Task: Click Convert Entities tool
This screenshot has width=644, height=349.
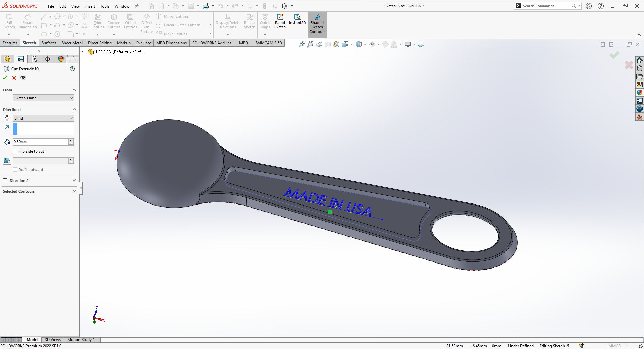Action: point(114,21)
